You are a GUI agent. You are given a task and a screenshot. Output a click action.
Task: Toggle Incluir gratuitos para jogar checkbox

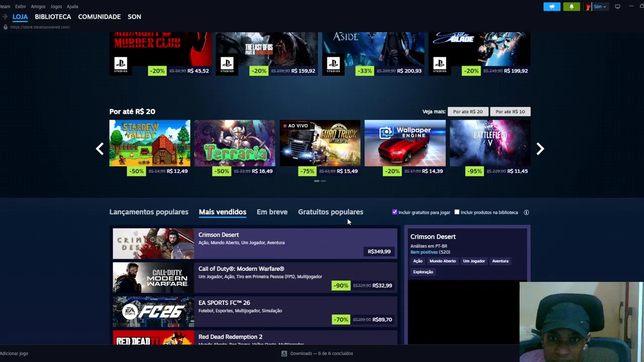click(x=395, y=212)
